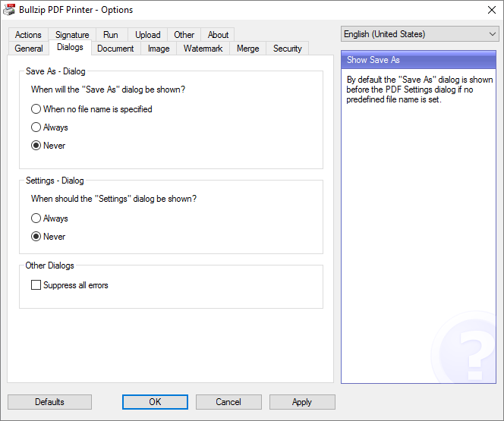
Task: Switch to the General tab
Action: (29, 49)
